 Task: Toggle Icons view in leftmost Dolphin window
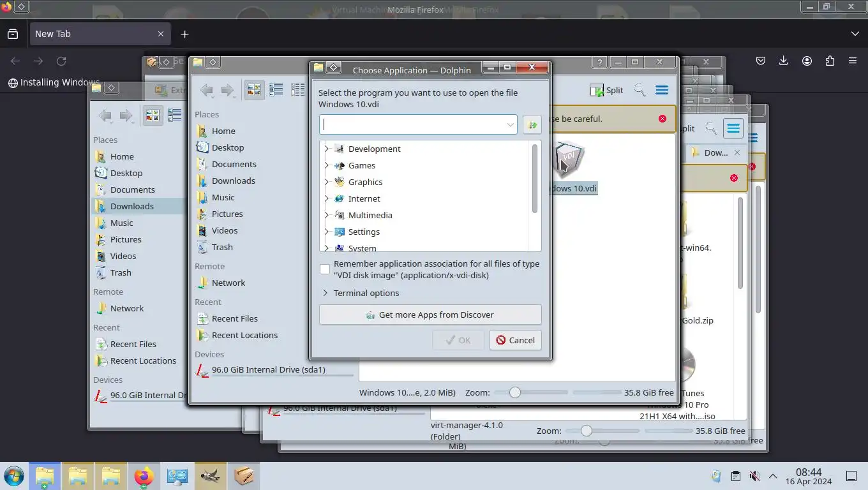[153, 115]
